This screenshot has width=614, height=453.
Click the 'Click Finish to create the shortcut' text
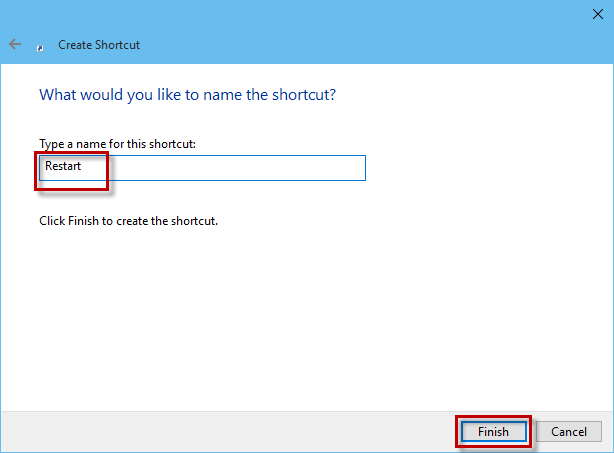(x=128, y=220)
